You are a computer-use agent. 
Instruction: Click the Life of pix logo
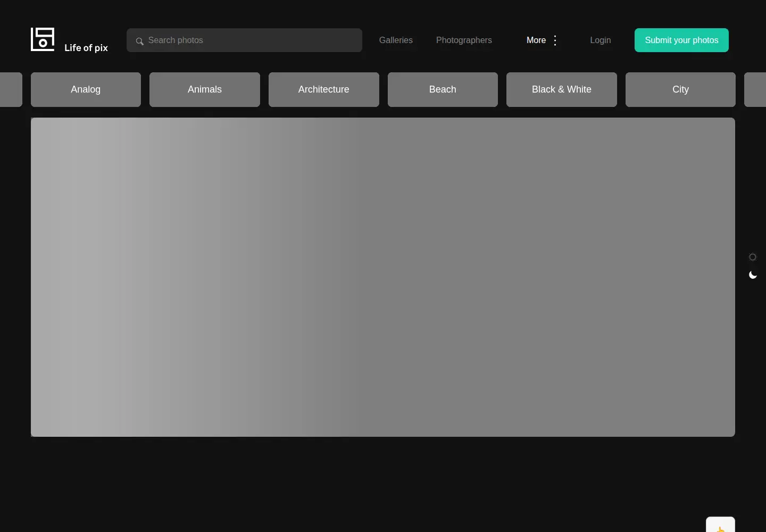69,40
